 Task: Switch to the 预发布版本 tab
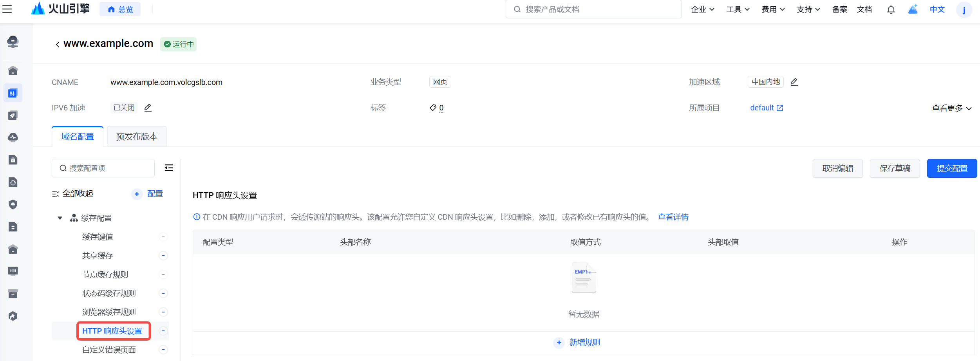point(137,137)
